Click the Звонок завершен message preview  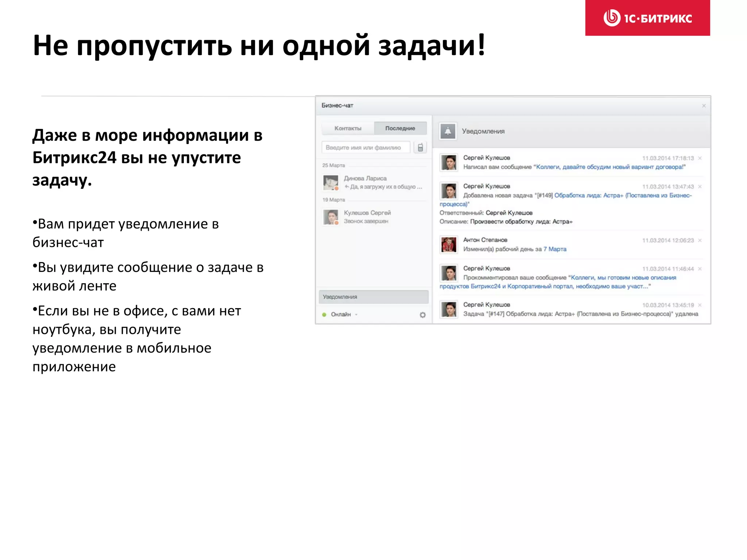point(366,221)
